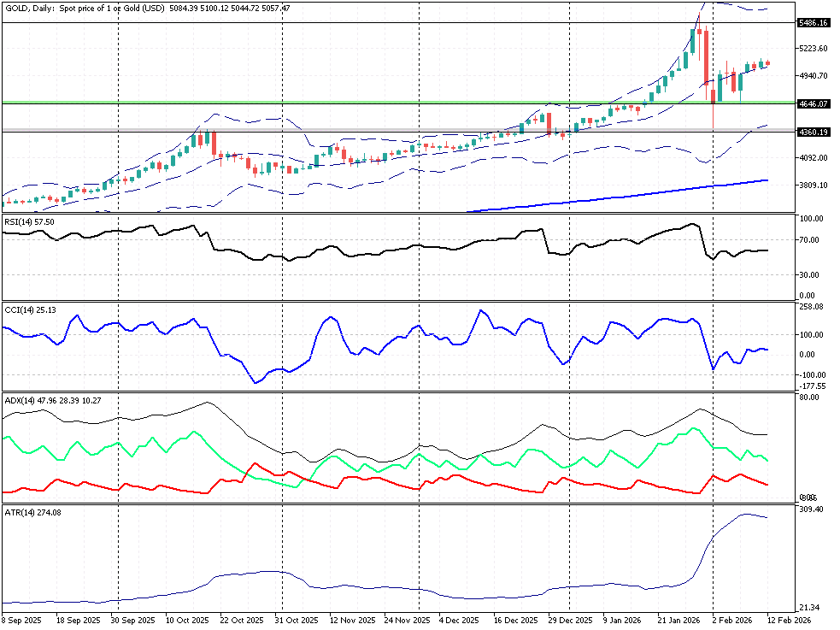The width and height of the screenshot is (840, 630).
Task: Click the 2 Feb 2026 date label
Action: tap(732, 621)
